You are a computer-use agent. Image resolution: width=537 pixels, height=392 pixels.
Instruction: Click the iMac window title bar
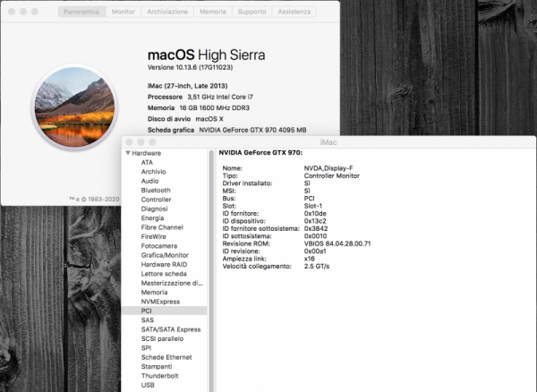click(328, 142)
